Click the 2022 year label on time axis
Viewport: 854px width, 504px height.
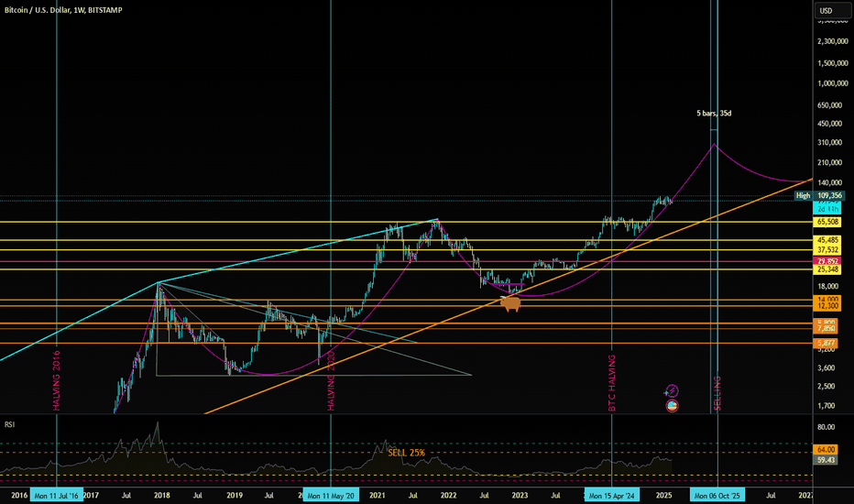(x=448, y=495)
